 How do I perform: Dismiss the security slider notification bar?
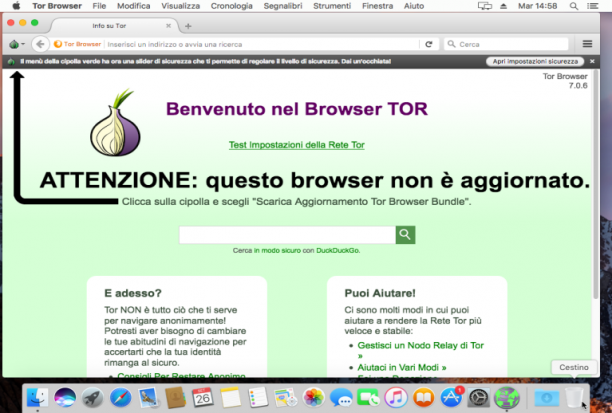coord(592,61)
